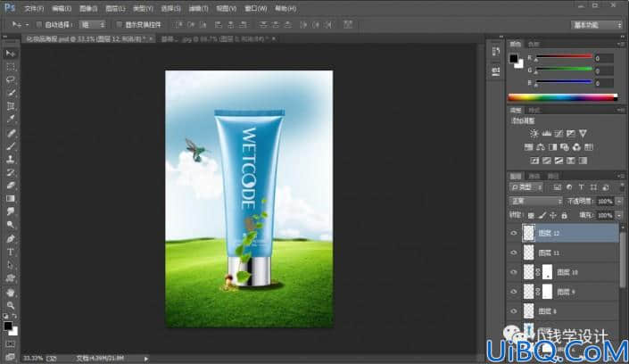Open the layer filter type dropdown
Screen dimensions: 629x364
[526, 187]
